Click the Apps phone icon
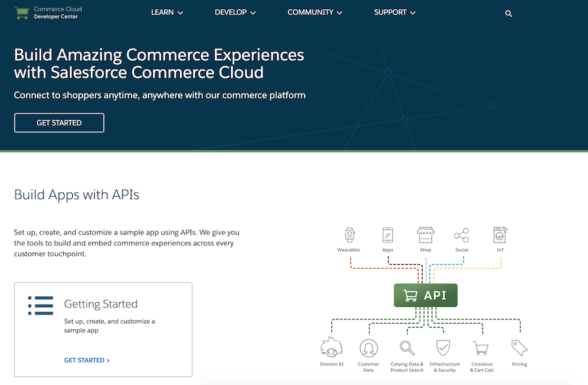Screen dimensions: 588x385 click(x=388, y=235)
